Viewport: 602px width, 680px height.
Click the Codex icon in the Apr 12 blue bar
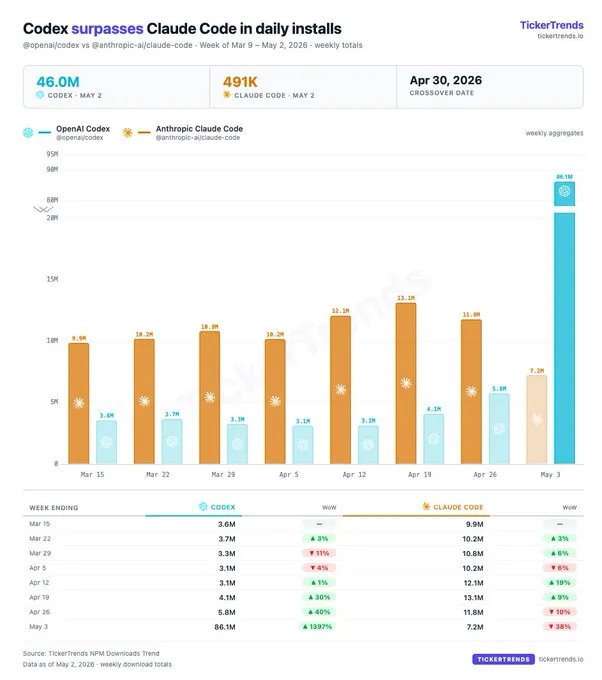coord(368,445)
